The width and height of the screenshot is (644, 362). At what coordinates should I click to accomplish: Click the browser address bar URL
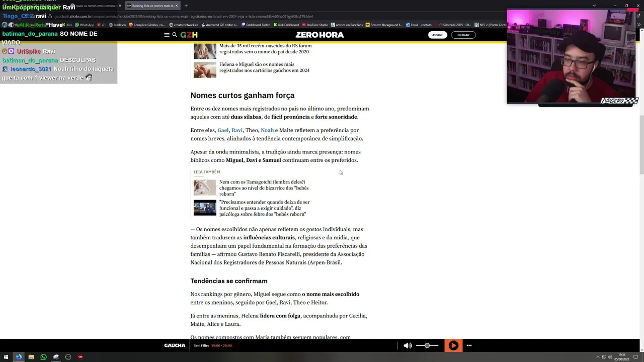point(184,16)
